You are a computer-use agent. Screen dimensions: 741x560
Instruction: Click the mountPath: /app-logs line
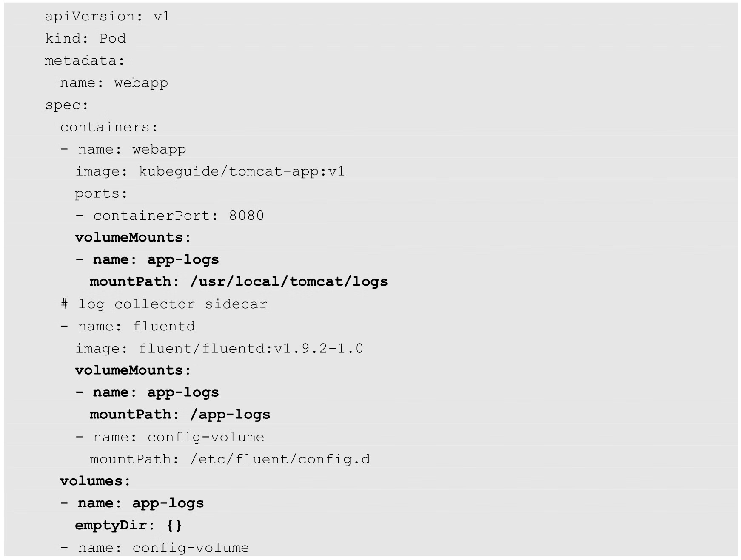[x=180, y=415]
